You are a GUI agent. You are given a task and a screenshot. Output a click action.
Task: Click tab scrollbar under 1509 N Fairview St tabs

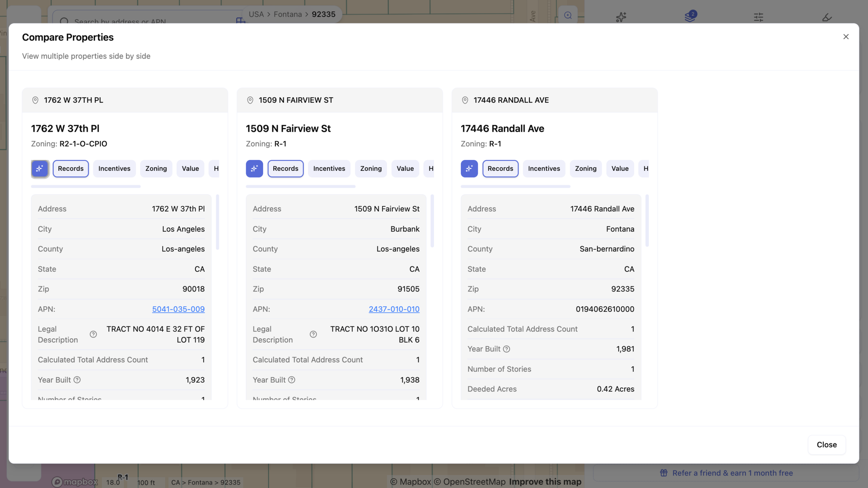tap(300, 186)
